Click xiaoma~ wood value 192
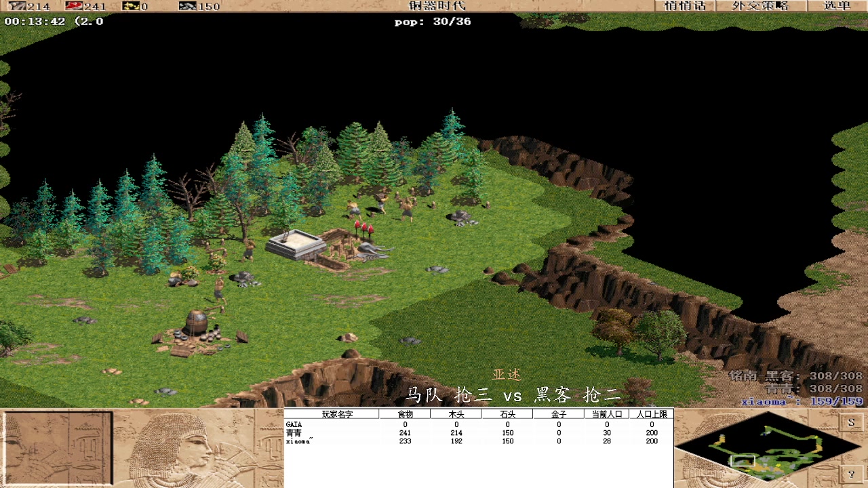The image size is (868, 488). (x=456, y=441)
